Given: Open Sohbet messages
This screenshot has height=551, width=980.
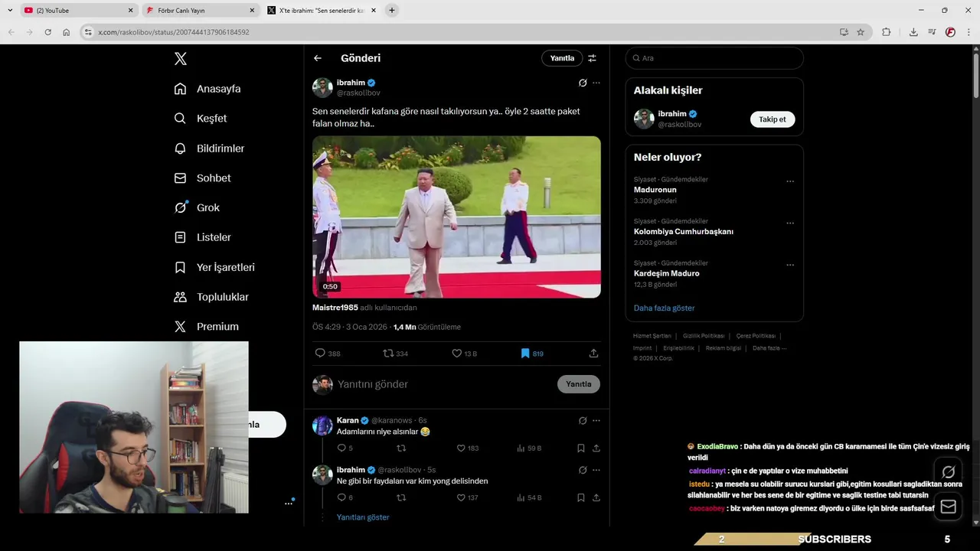Looking at the screenshot, I should (202, 178).
